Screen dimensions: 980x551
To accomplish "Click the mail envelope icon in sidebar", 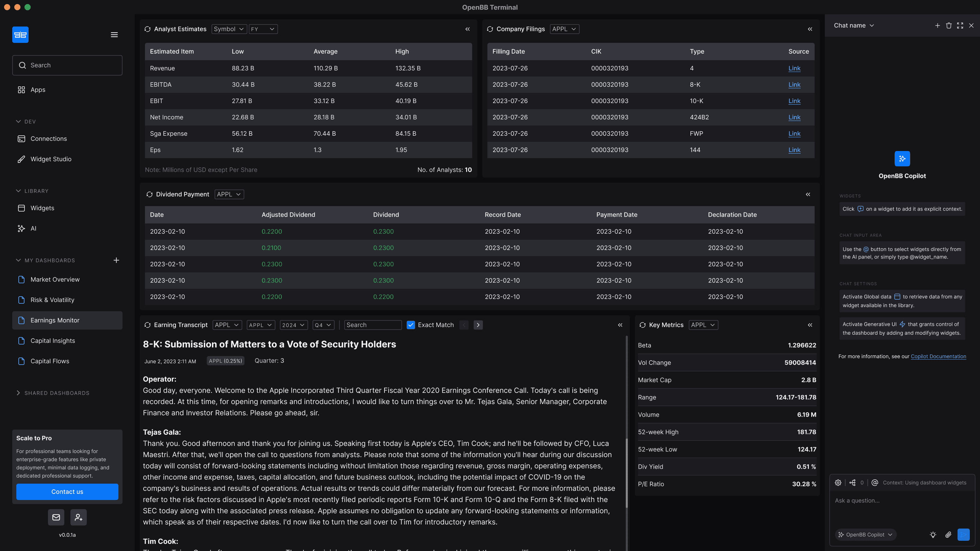I will coord(56,517).
